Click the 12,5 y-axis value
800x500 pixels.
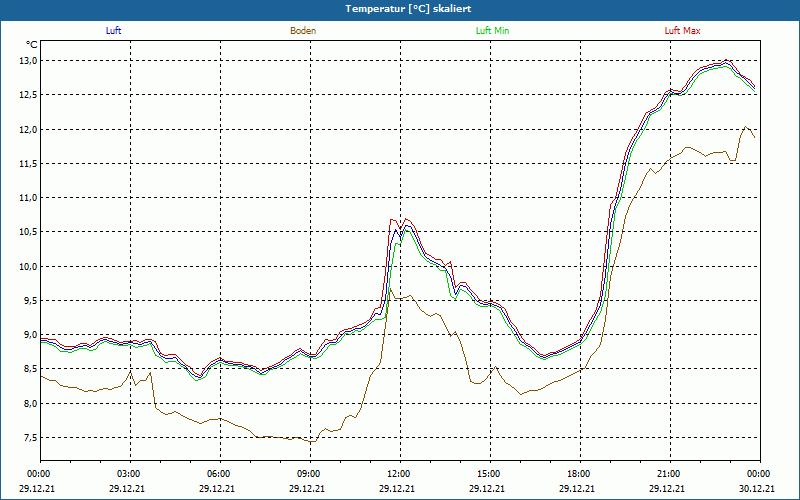29,95
